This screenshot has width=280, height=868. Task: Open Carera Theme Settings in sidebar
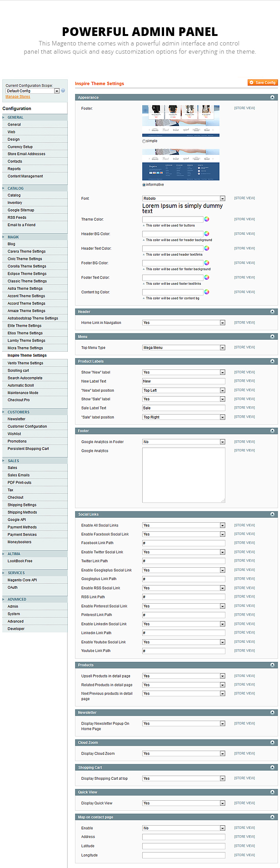(26, 251)
